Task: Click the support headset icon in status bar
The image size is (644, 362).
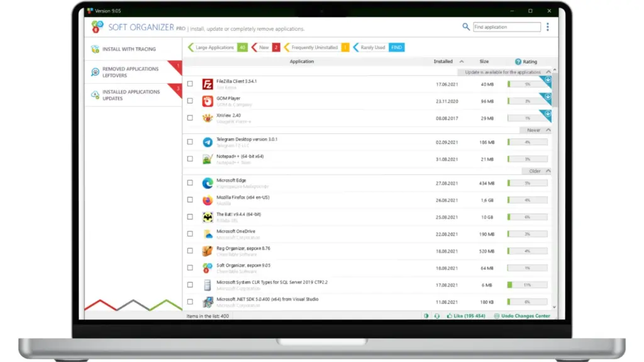Action: pos(437,316)
